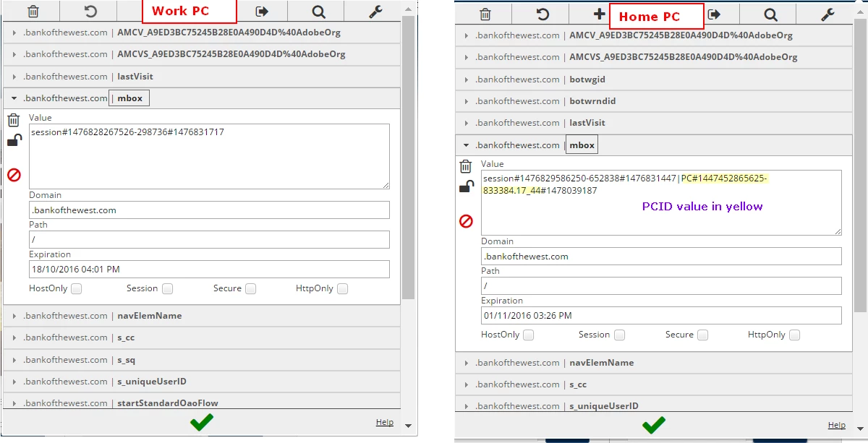Open Help link in Home PC panel
The image size is (868, 443).
pyautogui.click(x=837, y=425)
